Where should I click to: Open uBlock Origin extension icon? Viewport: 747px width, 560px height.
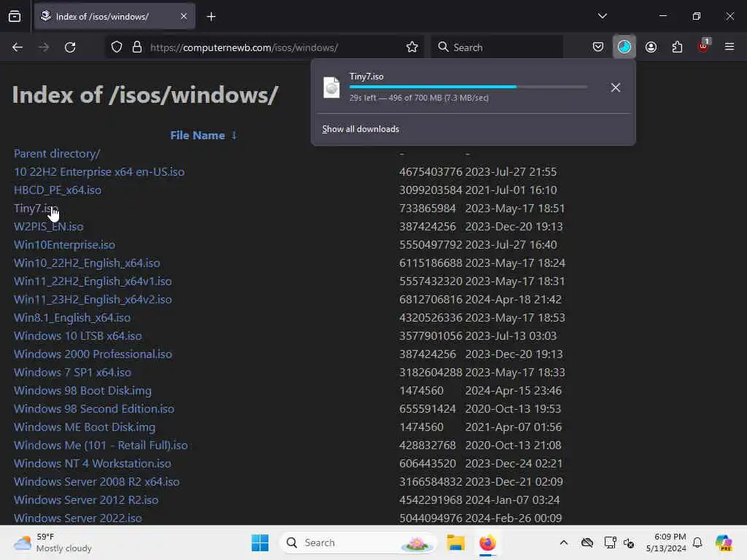tap(703, 46)
